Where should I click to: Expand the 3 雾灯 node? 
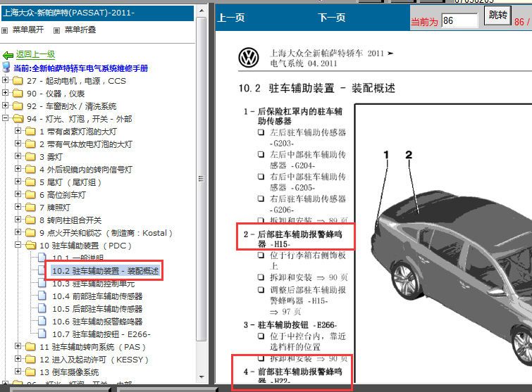pos(18,156)
